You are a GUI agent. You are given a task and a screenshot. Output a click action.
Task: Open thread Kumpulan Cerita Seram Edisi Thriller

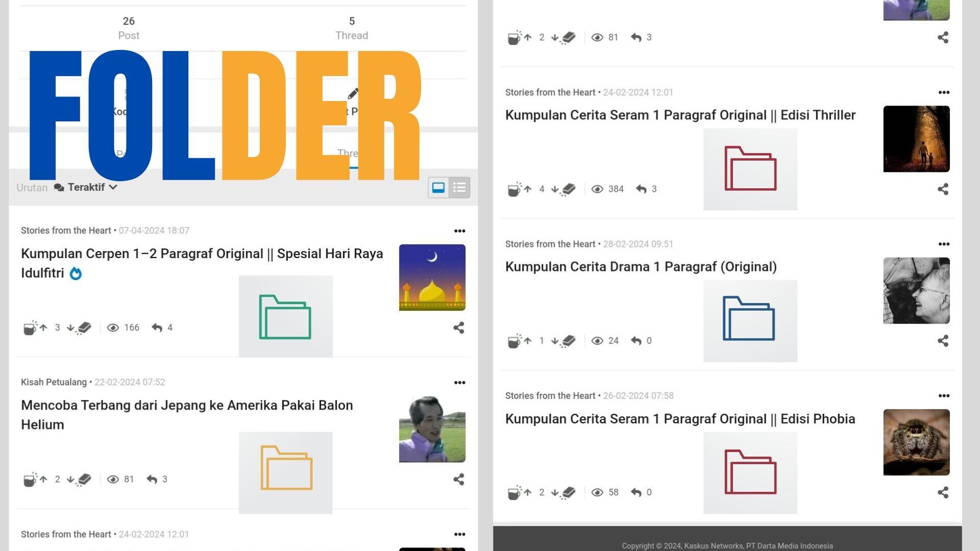pos(680,115)
